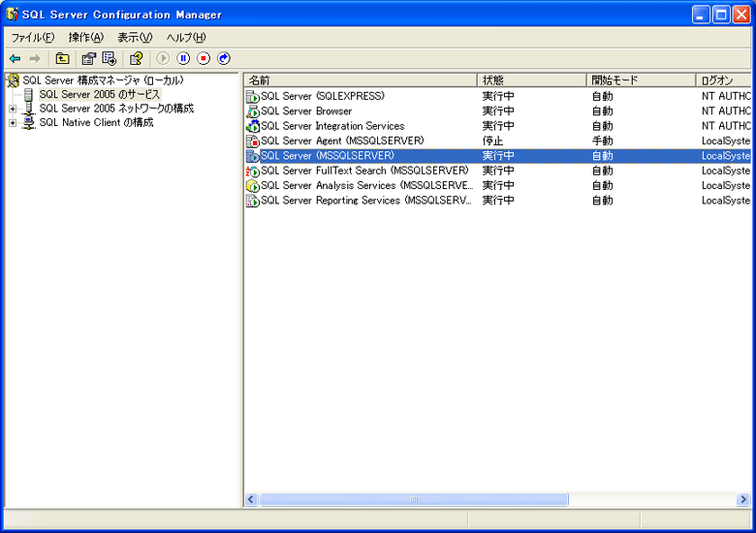The height and width of the screenshot is (533, 756).
Task: Select SQL Server 2005 ネットワークの構成 label
Action: [116, 109]
